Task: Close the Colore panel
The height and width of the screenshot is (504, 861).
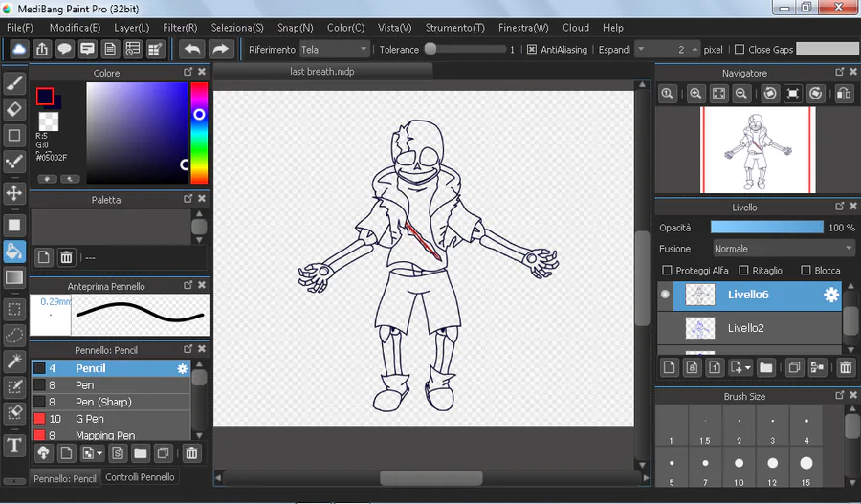Action: 202,72
